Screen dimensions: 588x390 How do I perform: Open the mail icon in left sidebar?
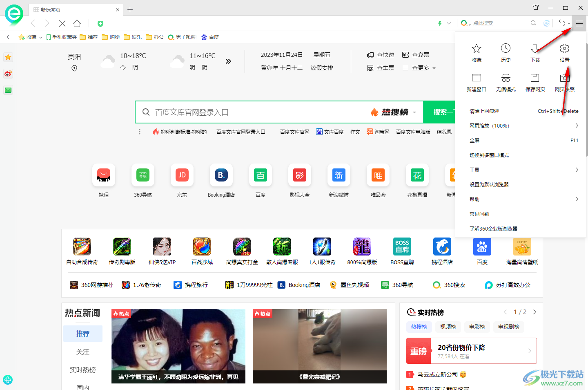8,90
